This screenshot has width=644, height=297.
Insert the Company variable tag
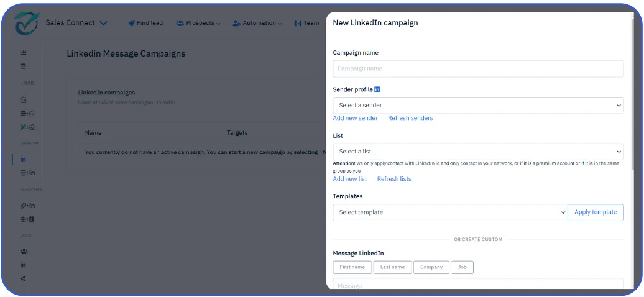[x=431, y=267]
